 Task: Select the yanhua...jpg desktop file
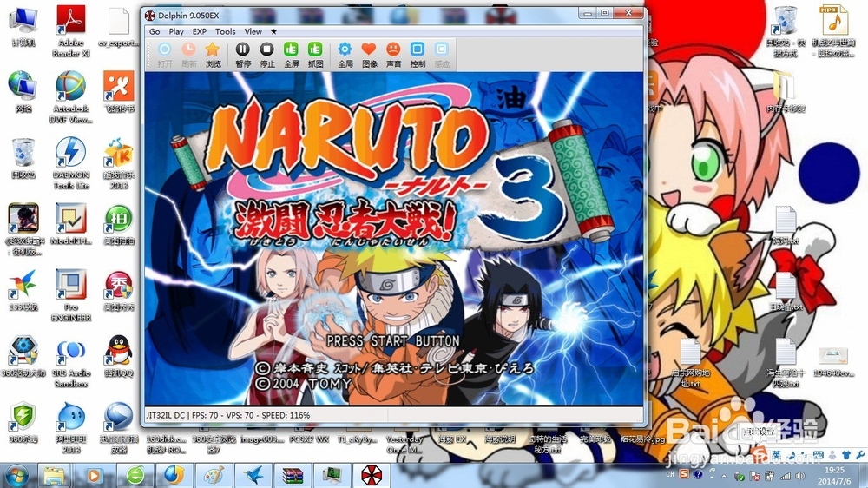click(642, 439)
